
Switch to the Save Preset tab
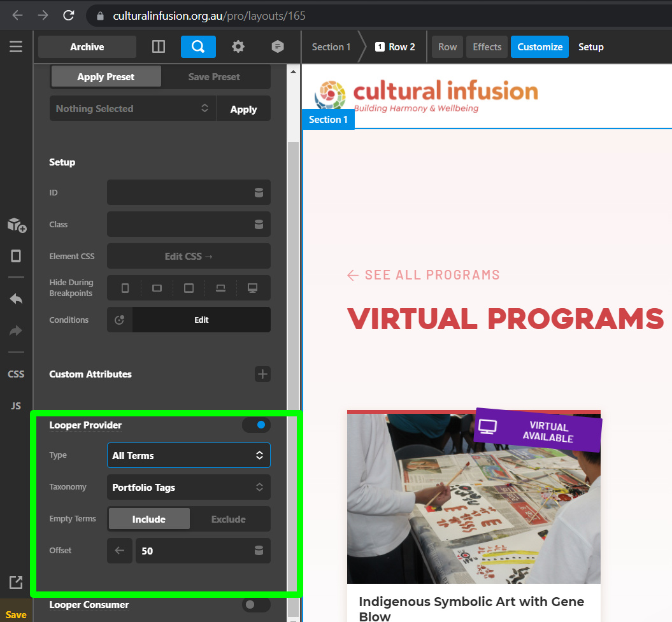(x=214, y=76)
